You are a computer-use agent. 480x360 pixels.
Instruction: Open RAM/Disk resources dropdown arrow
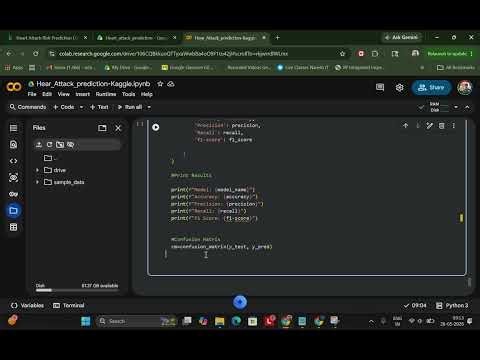point(456,107)
